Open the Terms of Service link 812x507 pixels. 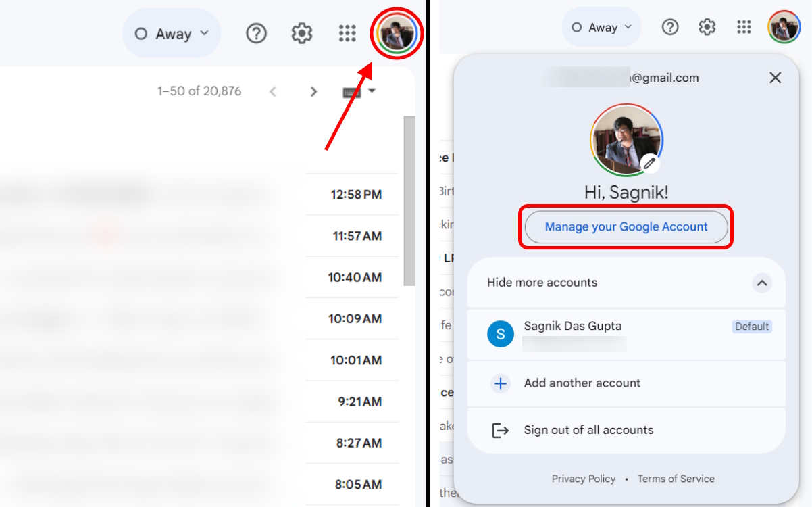(x=676, y=479)
